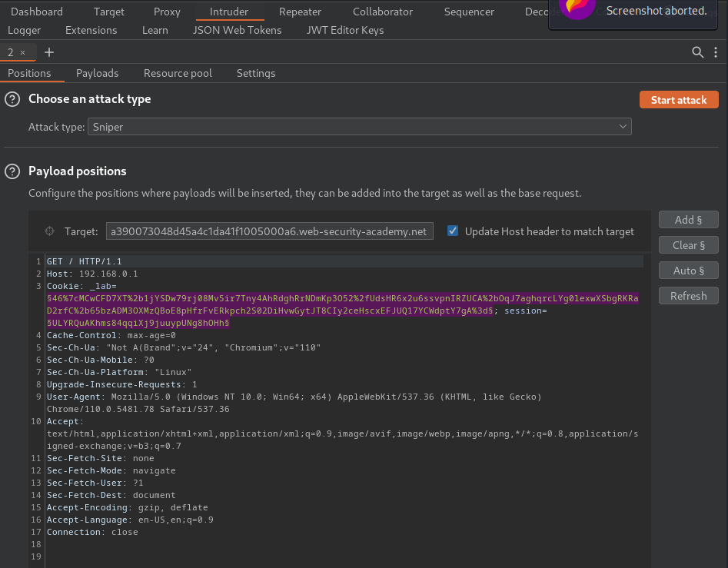Screen dimensions: 728x568
Task: Toggle Update Host header to match target
Action: (x=452, y=231)
